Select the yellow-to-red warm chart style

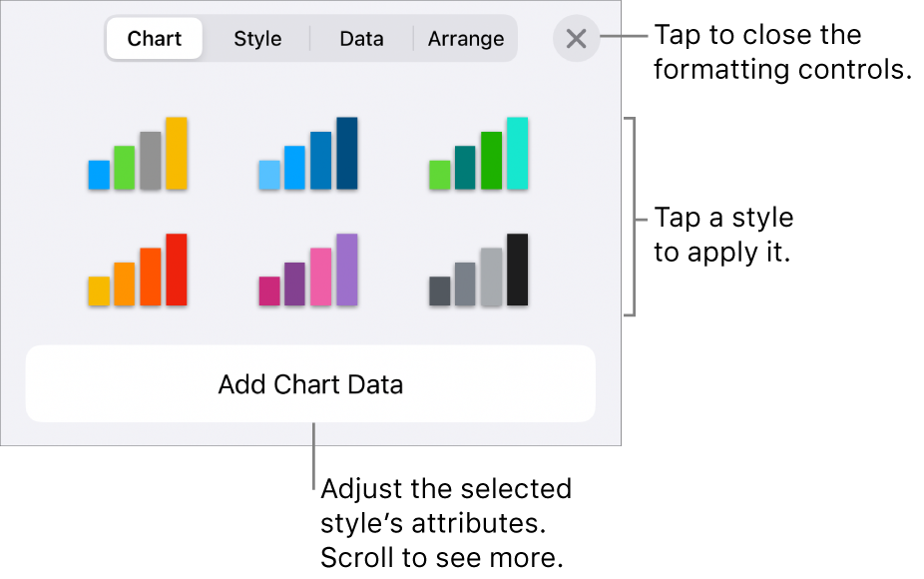138,271
